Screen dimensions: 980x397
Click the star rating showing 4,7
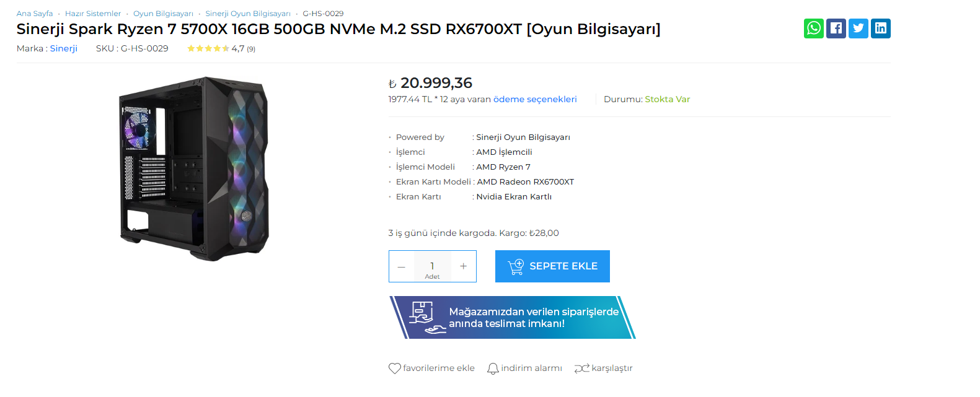point(208,48)
